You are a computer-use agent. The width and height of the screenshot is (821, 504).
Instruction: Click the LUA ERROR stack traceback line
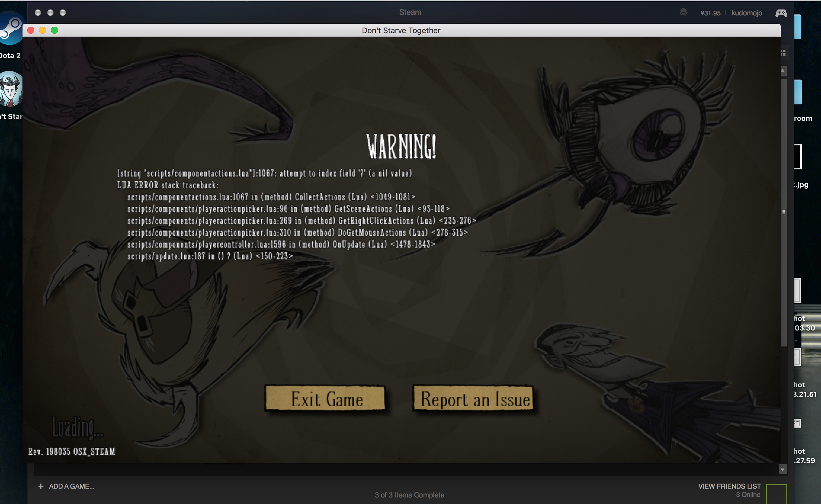pyautogui.click(x=168, y=185)
